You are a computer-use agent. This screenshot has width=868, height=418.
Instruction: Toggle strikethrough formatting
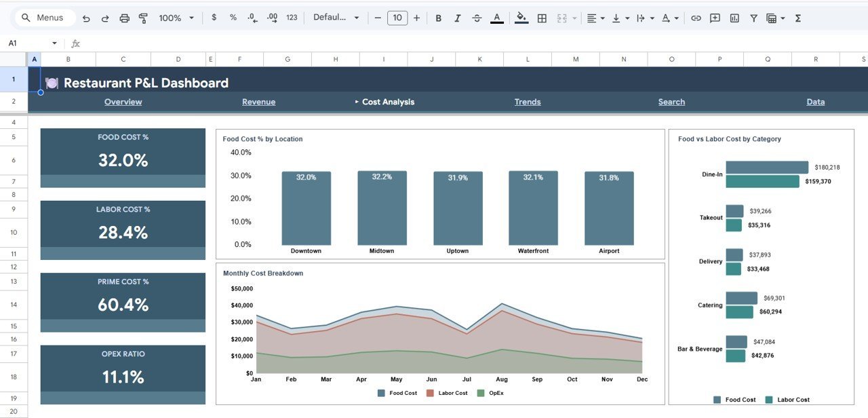tap(477, 18)
